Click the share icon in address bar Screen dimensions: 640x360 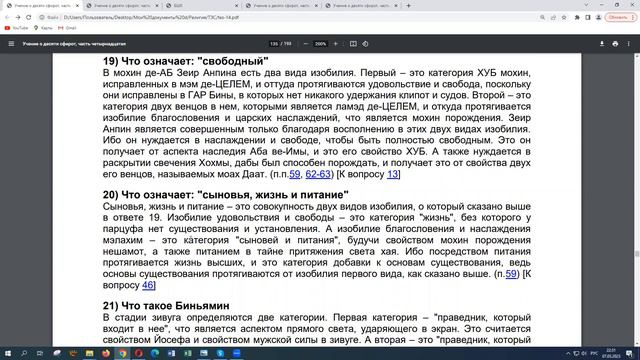coord(553,18)
